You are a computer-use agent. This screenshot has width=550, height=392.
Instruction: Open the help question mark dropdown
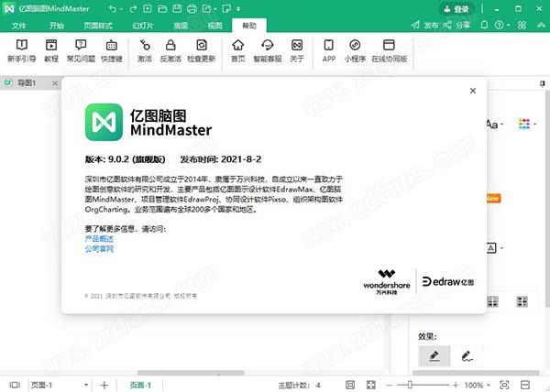502,25
